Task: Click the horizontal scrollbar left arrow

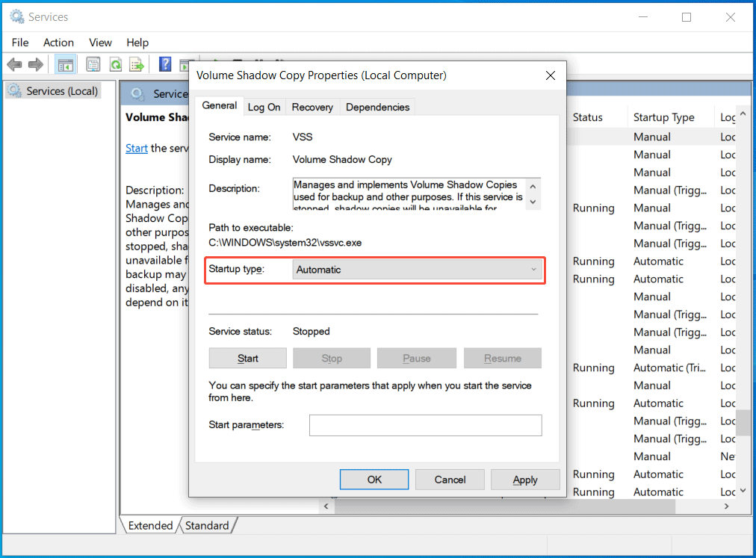Action: pos(326,506)
